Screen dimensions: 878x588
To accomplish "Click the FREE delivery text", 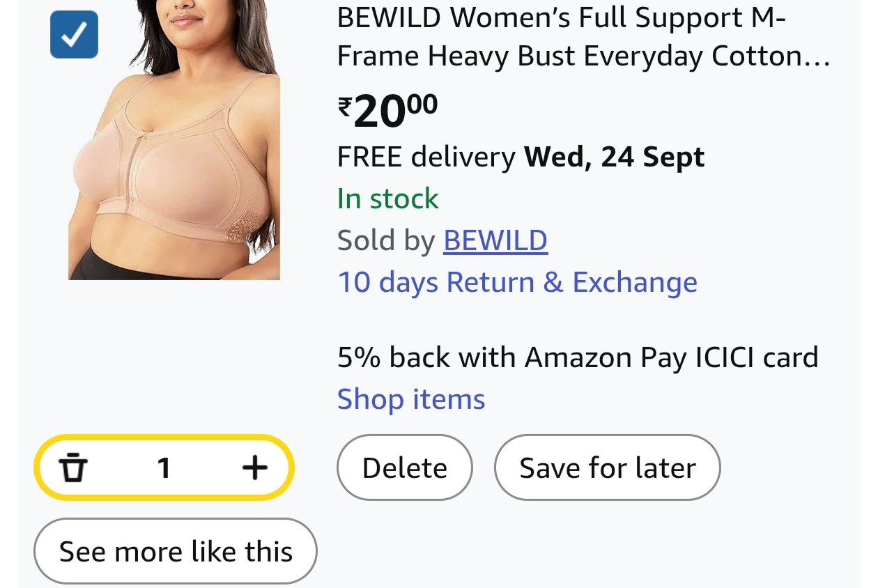I will (x=426, y=157).
